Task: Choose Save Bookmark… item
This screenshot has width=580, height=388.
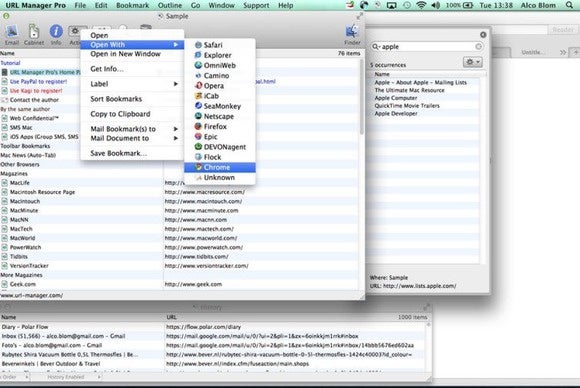Action: pos(132,153)
